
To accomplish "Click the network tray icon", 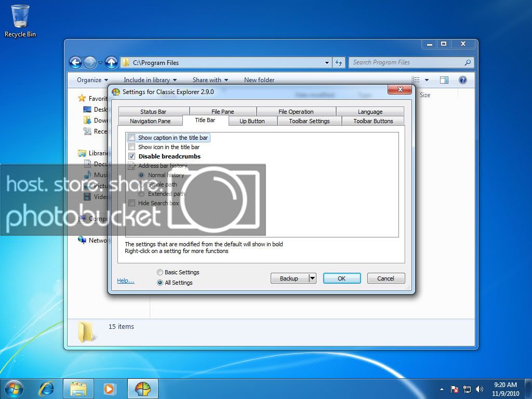I will (x=467, y=389).
